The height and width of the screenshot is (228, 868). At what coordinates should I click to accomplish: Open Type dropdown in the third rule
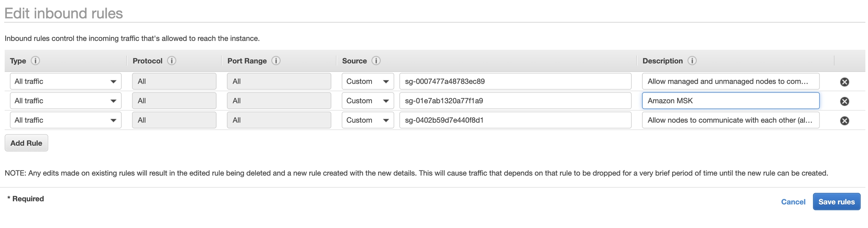pos(66,120)
